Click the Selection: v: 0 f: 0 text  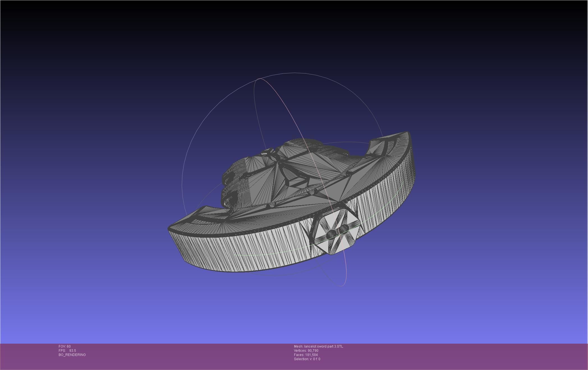point(307,359)
